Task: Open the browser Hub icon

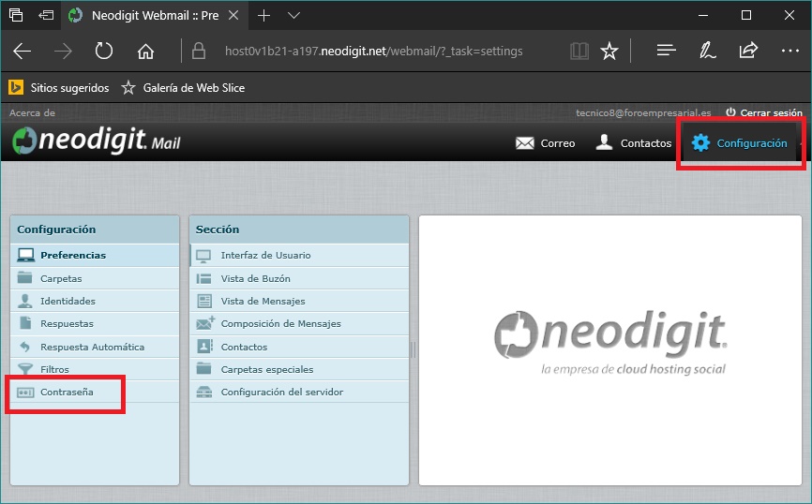Action: pyautogui.click(x=666, y=51)
